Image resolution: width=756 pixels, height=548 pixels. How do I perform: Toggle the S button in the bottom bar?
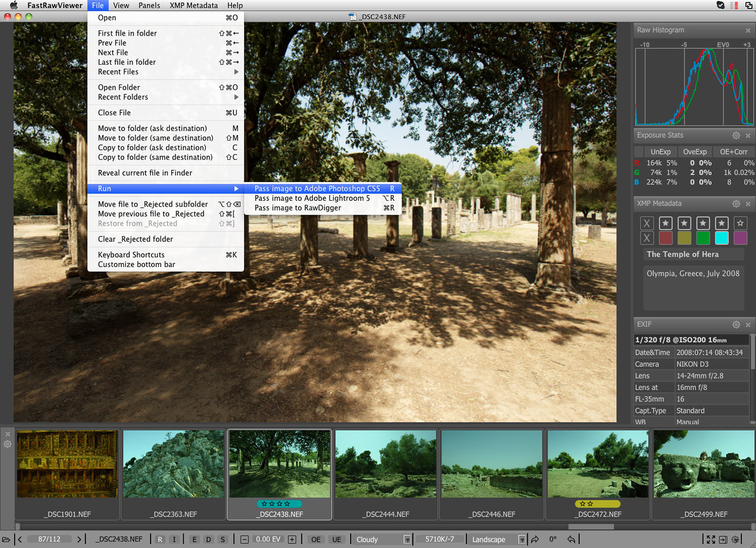coord(223,539)
